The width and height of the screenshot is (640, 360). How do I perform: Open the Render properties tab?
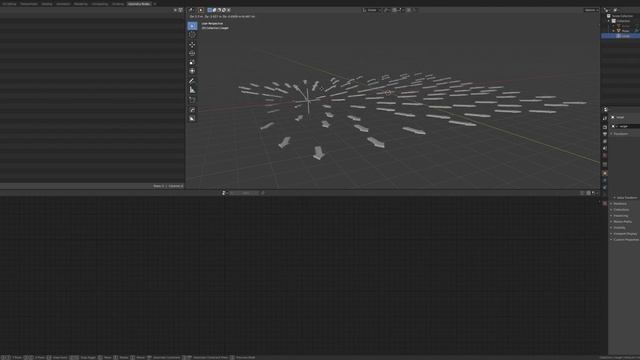click(x=605, y=127)
